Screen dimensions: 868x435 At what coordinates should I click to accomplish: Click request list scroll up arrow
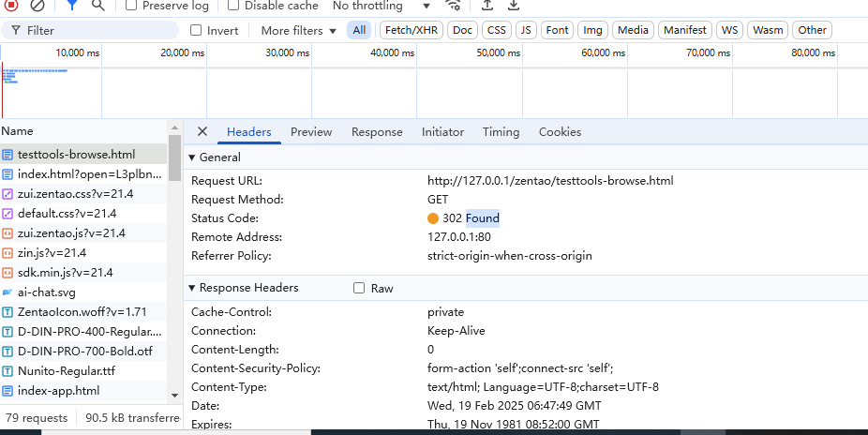point(175,127)
